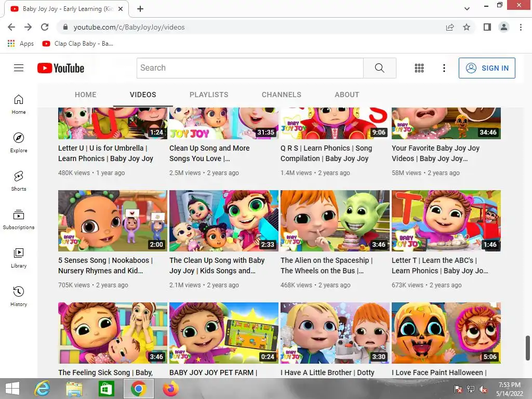Image resolution: width=532 pixels, height=399 pixels.
Task: Play the 5 Senses Song thumbnail
Action: click(113, 221)
